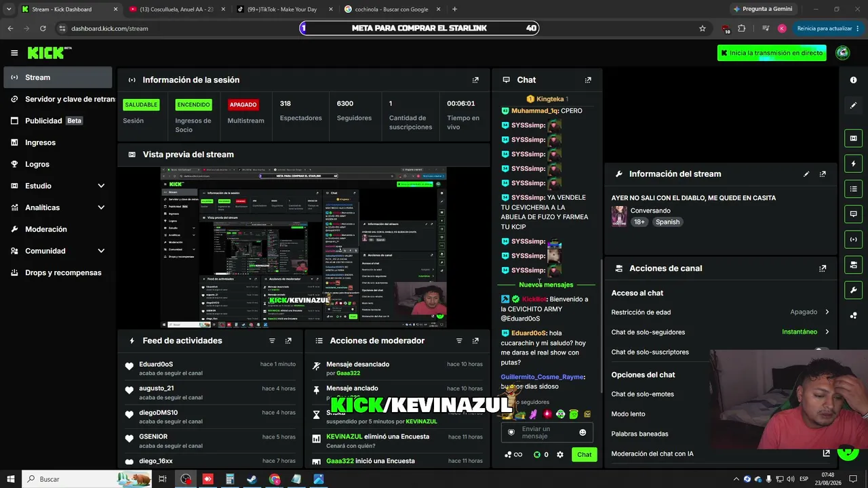This screenshot has width=868, height=488.
Task: Click the Nuevos mensajes divider label
Action: 546,285
